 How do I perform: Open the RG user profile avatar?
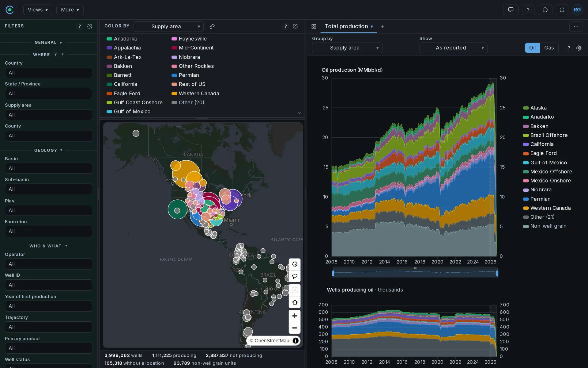click(577, 10)
